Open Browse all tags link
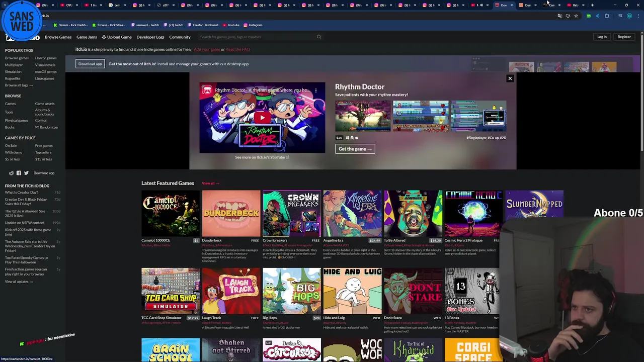The height and width of the screenshot is (362, 644). tap(19, 85)
